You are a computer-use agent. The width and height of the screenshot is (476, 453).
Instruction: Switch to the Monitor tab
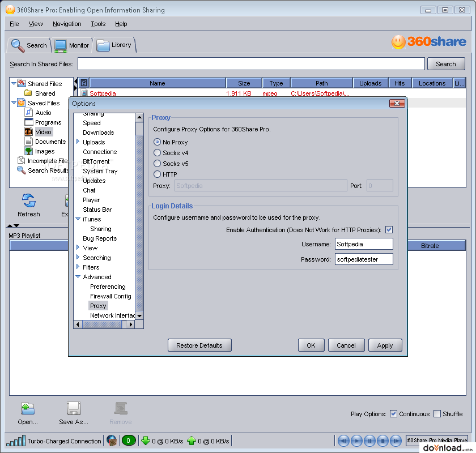click(x=72, y=45)
